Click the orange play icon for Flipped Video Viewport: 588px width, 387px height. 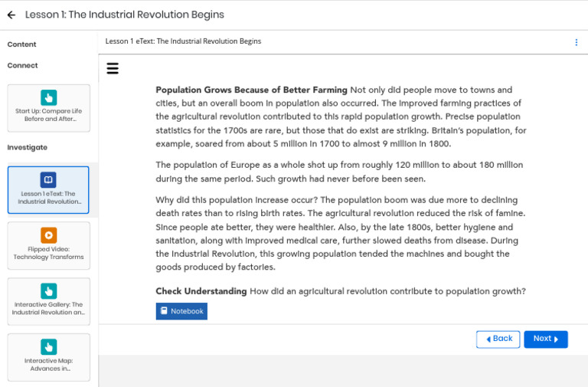coord(49,235)
